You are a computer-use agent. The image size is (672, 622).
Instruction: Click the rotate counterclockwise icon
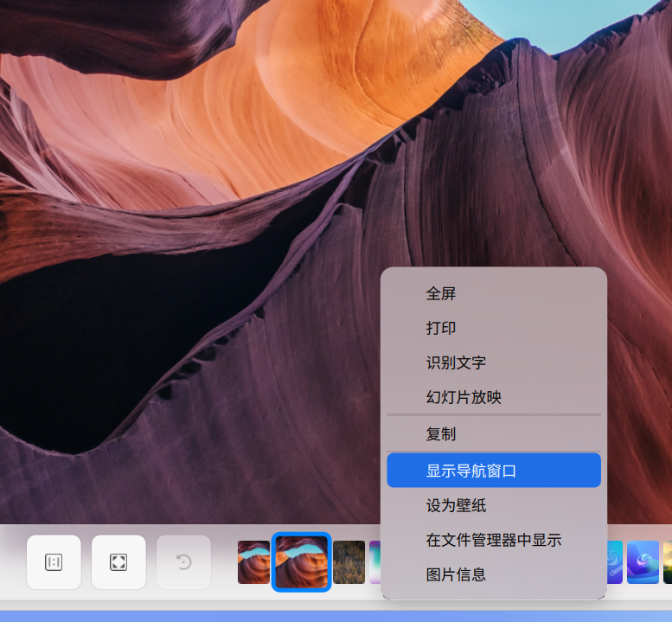[x=184, y=562]
